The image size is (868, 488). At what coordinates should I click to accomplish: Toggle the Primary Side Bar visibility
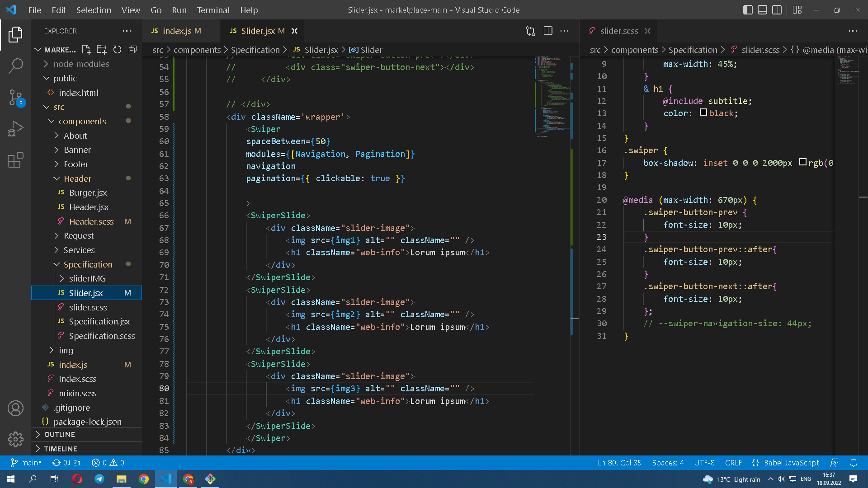[x=748, y=9]
